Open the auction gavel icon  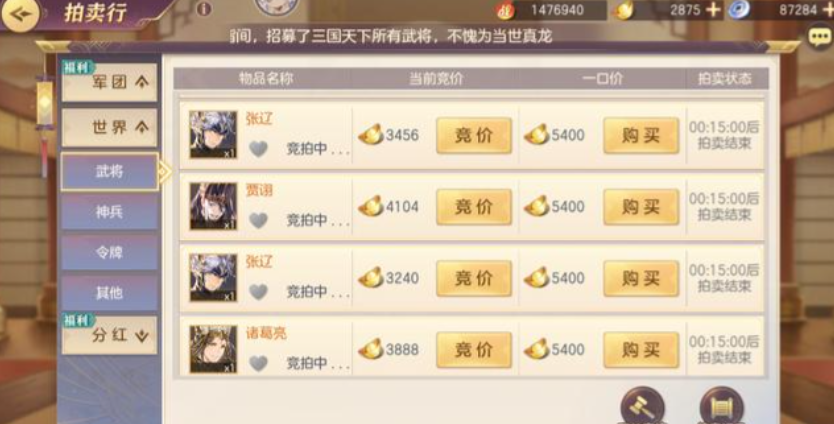coord(643,405)
